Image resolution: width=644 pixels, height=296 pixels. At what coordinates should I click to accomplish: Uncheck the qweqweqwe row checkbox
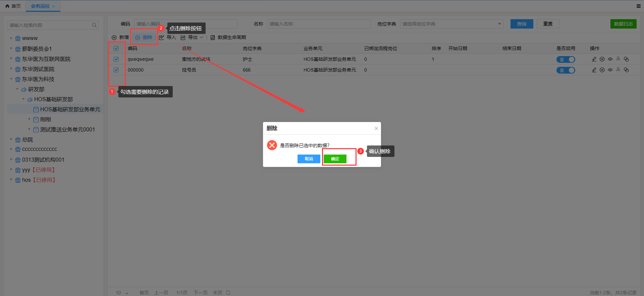coord(116,59)
